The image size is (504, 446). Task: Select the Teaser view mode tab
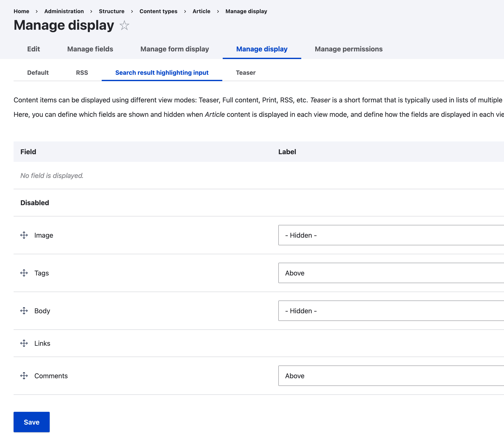click(x=245, y=72)
